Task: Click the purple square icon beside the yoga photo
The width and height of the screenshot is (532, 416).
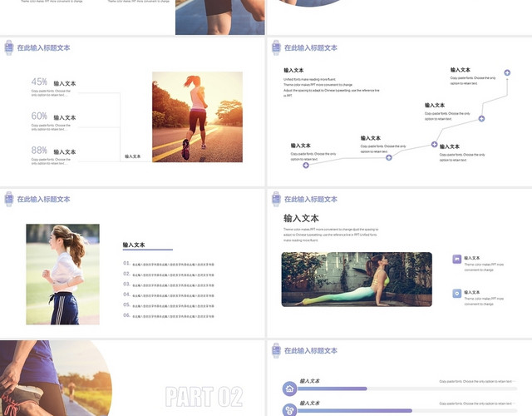Action: [x=457, y=259]
